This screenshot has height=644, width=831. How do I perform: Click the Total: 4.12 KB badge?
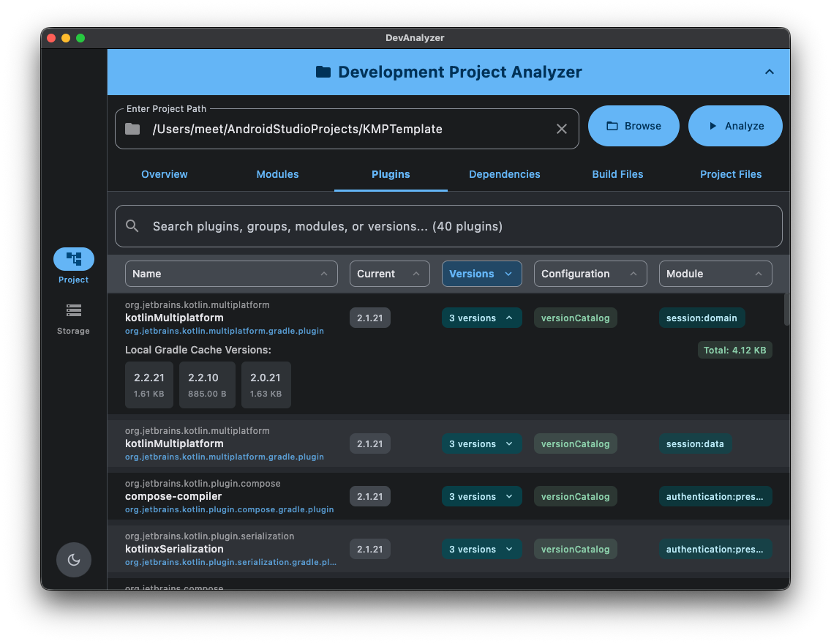coord(734,350)
